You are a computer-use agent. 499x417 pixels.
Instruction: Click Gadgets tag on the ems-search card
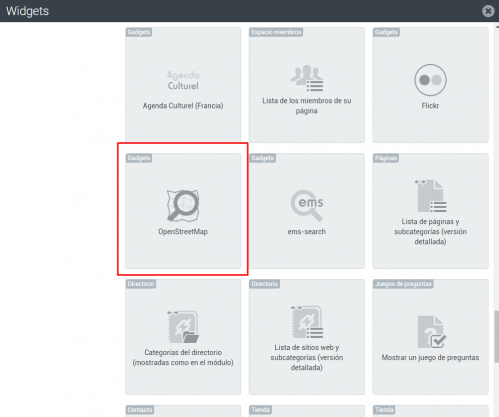(x=263, y=158)
